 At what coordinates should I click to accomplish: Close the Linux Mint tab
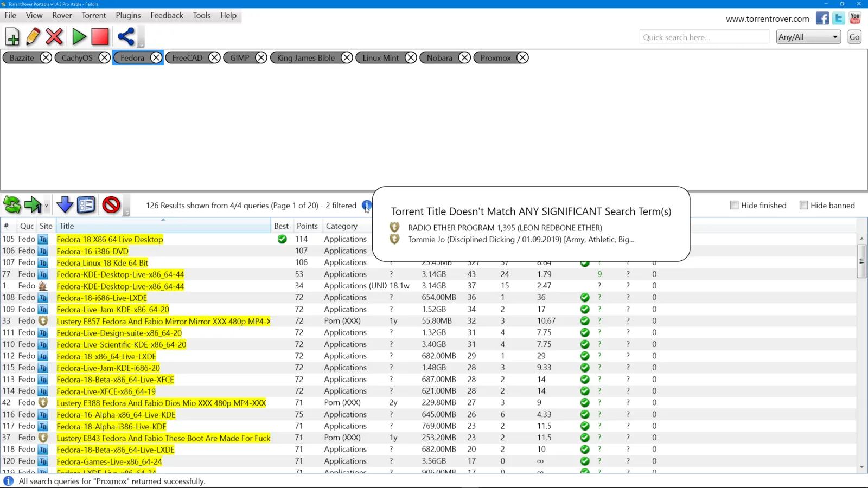pos(411,57)
